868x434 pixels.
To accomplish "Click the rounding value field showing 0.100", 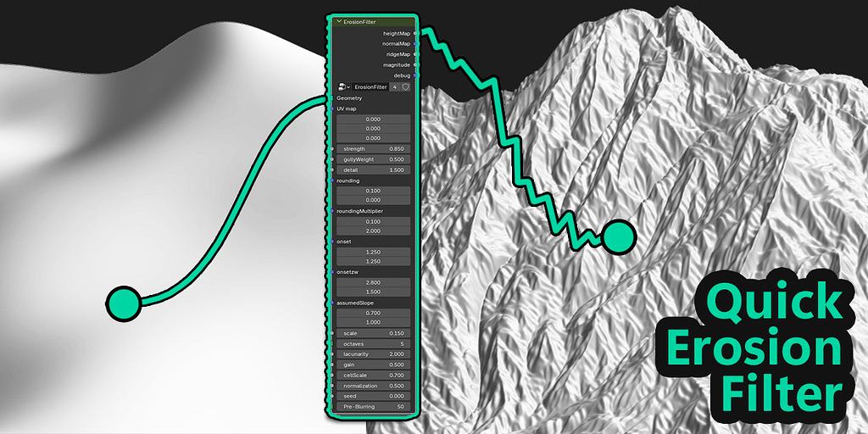I will coord(374,191).
